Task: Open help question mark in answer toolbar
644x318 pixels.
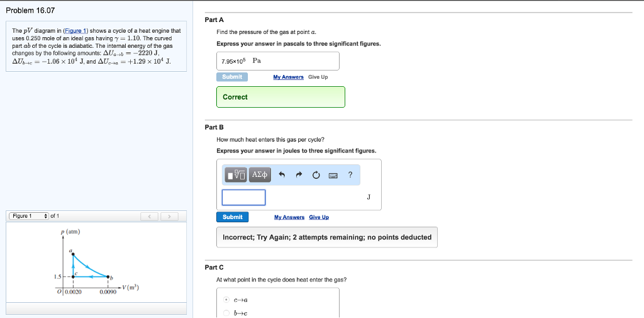Action: coord(350,175)
